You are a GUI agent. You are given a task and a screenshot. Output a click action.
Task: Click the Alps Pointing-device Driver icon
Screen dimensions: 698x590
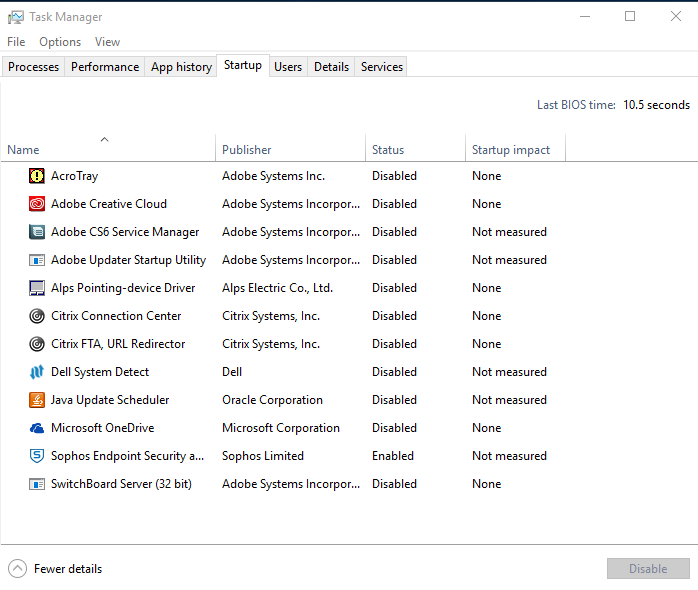pos(37,288)
